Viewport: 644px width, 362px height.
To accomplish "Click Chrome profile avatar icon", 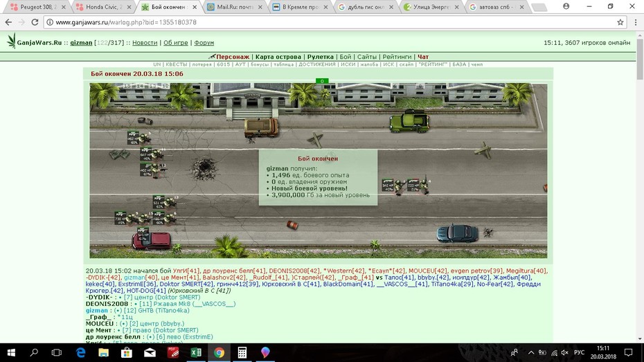I will (566, 6).
